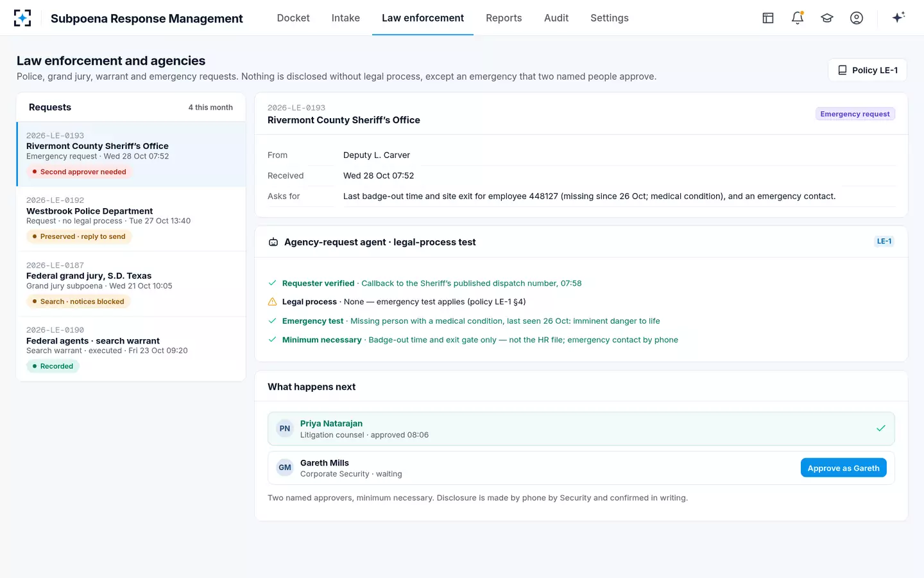Open the layout panel icon
The width and height of the screenshot is (924, 578).
pyautogui.click(x=768, y=18)
